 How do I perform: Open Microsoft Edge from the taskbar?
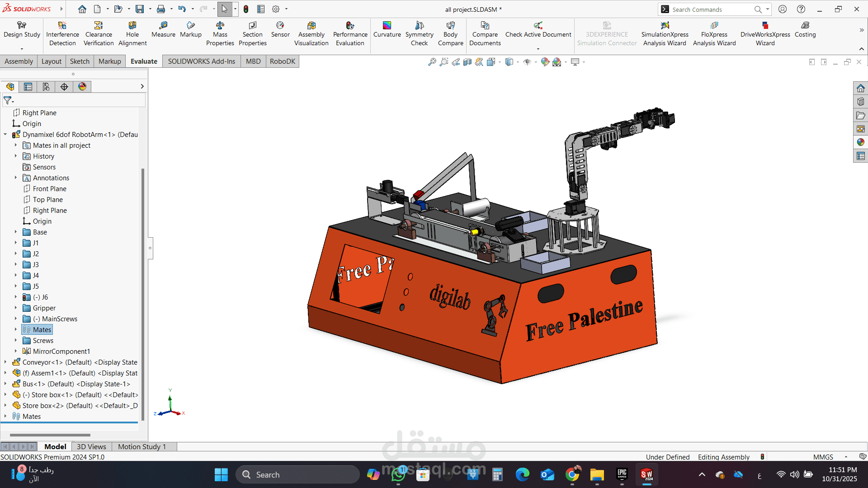click(522, 474)
